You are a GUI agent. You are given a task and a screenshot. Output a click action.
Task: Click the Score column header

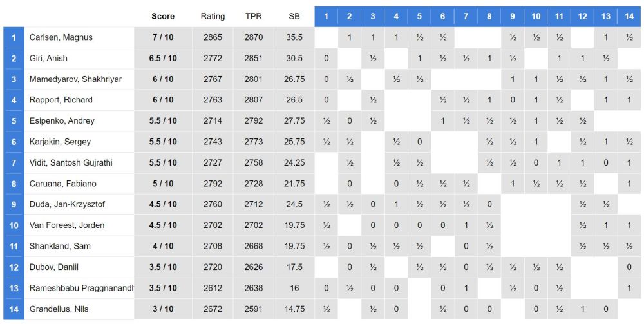tap(163, 16)
